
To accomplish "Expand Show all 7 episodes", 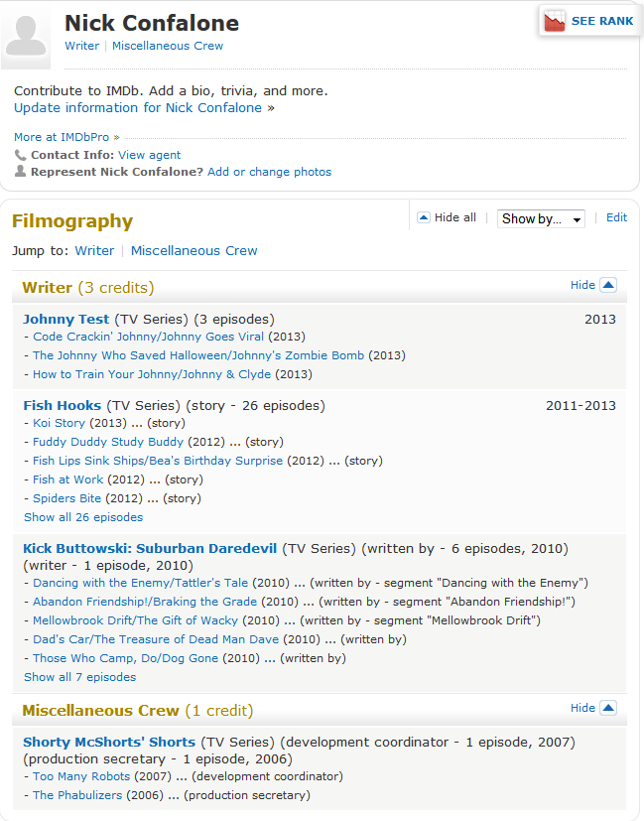I will coord(80,677).
